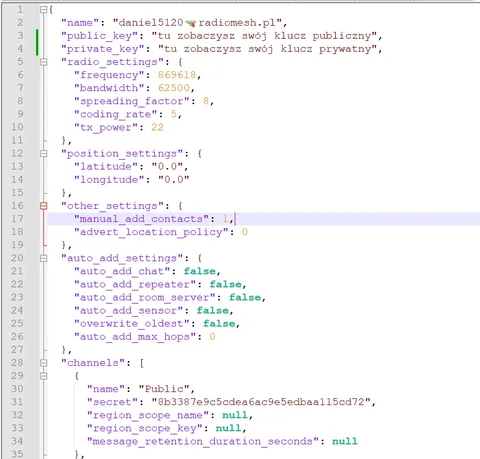This screenshot has width=480, height=459.
Task: Click the auto_add_room_server false value
Action: point(245,297)
